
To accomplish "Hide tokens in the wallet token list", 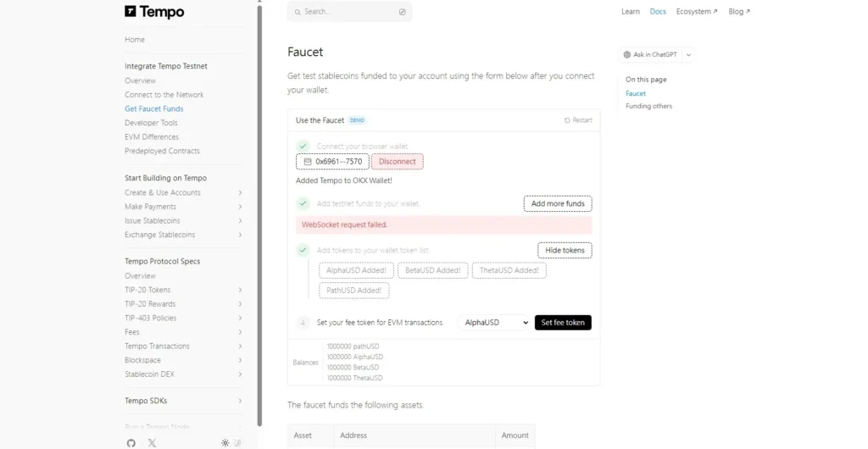I will coord(565,250).
